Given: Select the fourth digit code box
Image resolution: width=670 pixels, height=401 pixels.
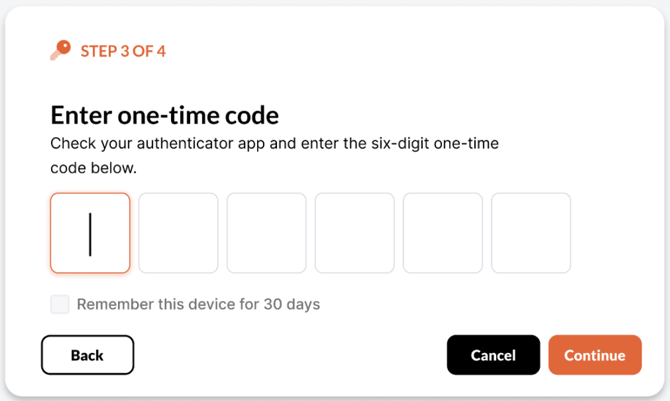Looking at the screenshot, I should 354,233.
